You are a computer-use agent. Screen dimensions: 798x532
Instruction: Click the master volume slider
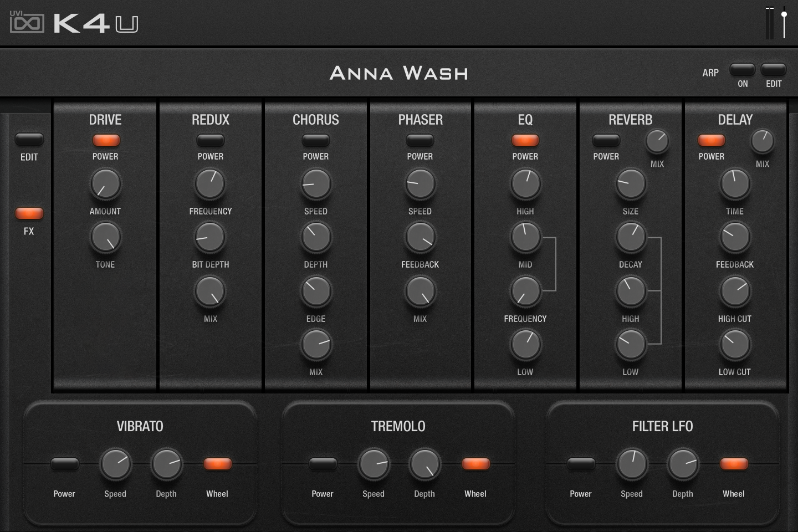tap(784, 23)
